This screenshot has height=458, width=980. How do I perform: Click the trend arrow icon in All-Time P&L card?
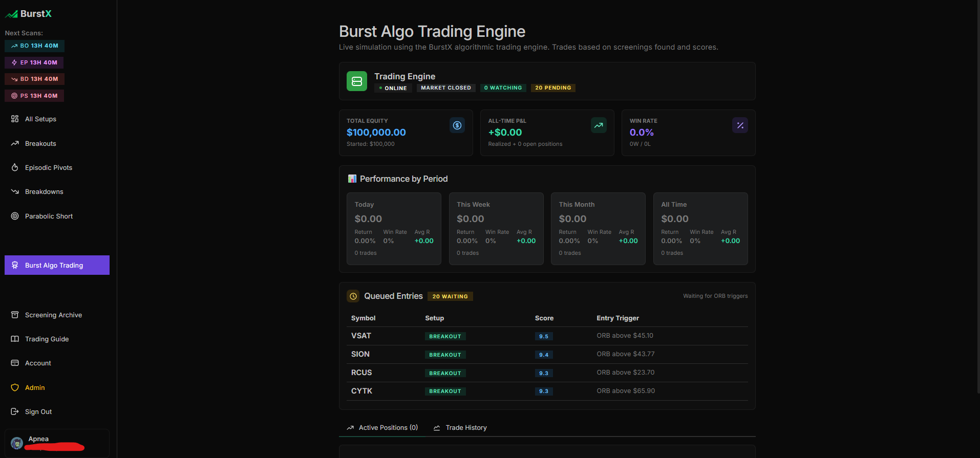pyautogui.click(x=599, y=125)
